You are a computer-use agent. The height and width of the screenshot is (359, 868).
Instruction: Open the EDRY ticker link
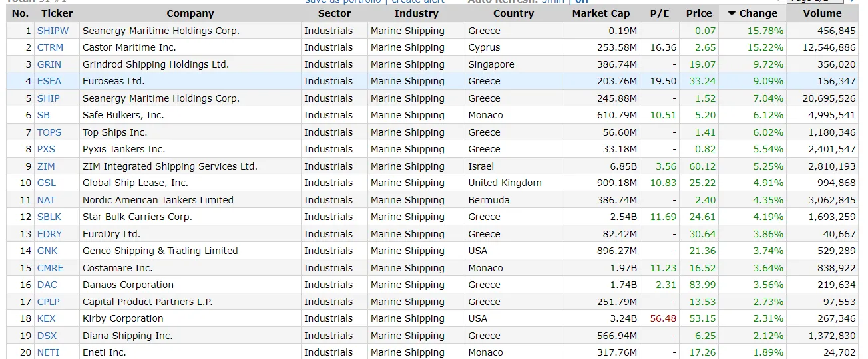[50, 234]
